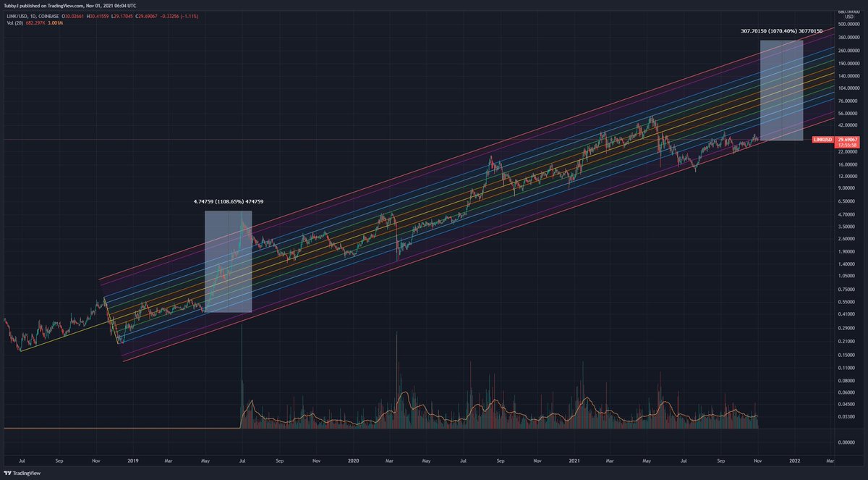
Task: Click the USD currency label on price axis
Action: tap(851, 17)
